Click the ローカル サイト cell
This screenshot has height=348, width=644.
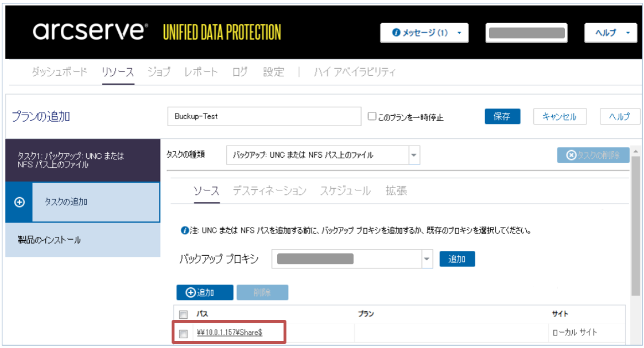(575, 333)
